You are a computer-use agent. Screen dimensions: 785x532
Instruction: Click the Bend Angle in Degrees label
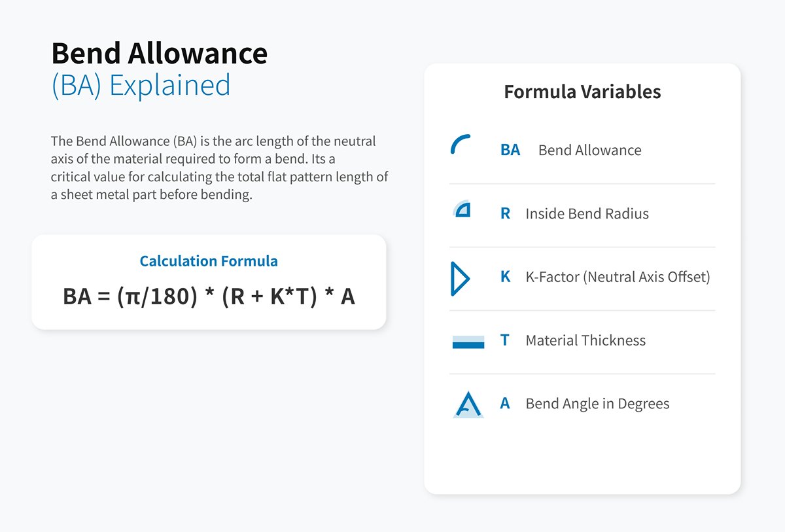[597, 404]
